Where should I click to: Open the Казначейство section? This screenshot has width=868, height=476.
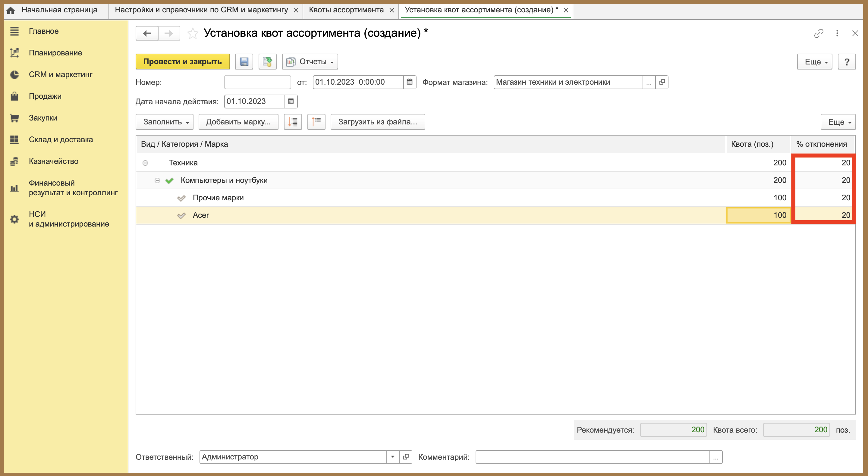point(54,161)
